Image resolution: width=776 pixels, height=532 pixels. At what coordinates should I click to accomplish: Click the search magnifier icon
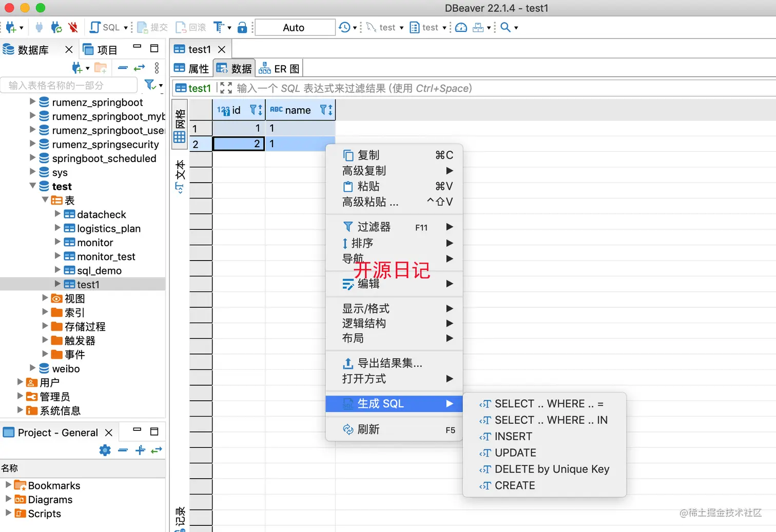pyautogui.click(x=506, y=27)
